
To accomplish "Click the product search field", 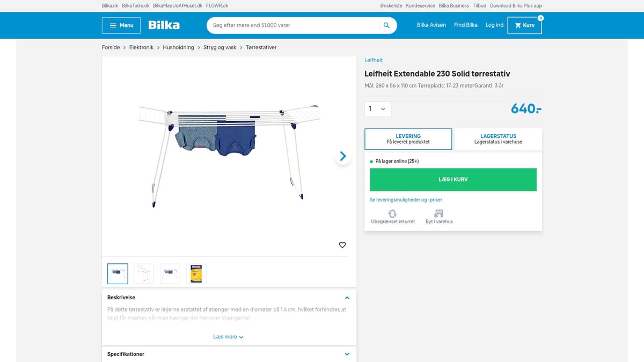I will 294,25.
